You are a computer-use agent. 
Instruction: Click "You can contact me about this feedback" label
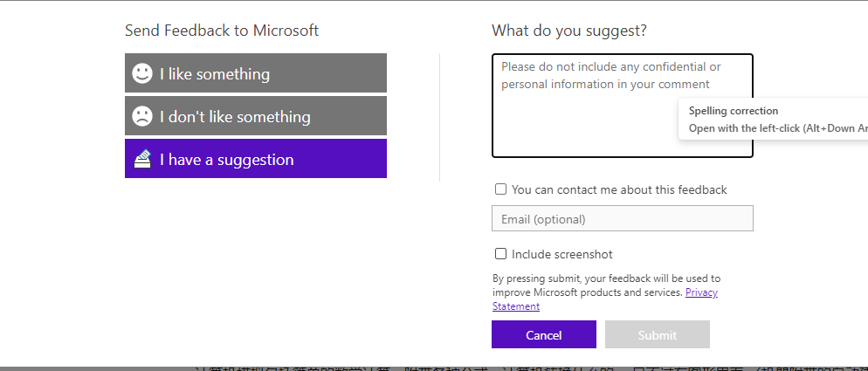coord(619,189)
